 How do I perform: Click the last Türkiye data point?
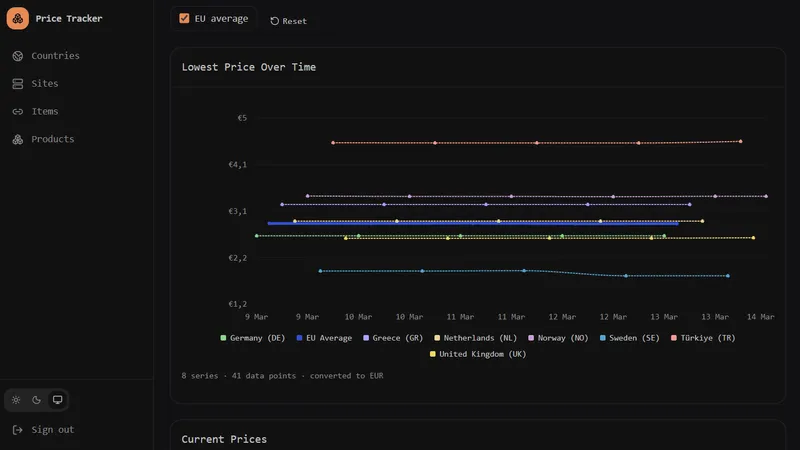(x=740, y=141)
